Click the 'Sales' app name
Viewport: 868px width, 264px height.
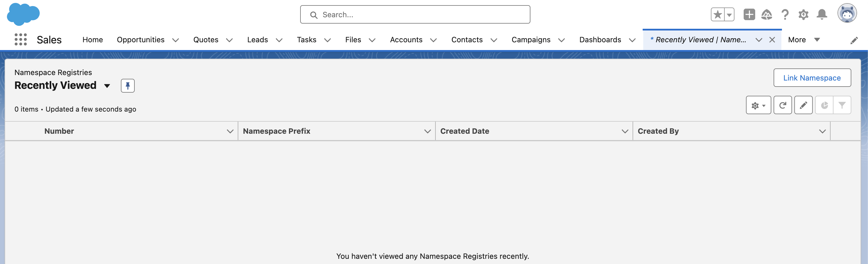click(49, 40)
